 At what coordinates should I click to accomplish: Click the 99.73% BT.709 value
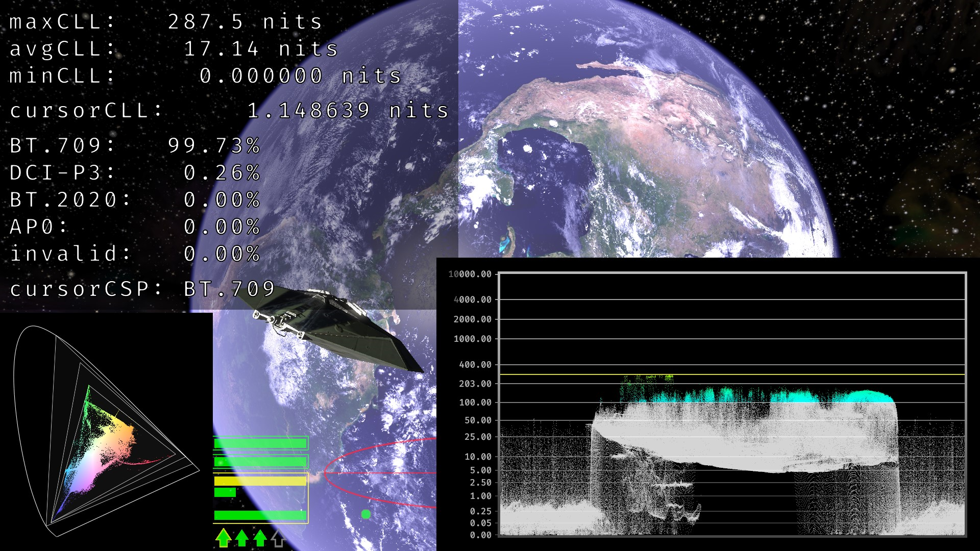tap(214, 146)
